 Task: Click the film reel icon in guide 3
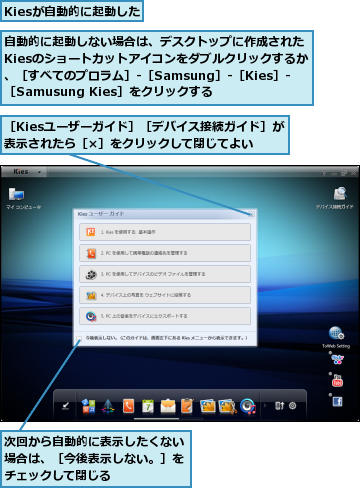click(x=91, y=274)
